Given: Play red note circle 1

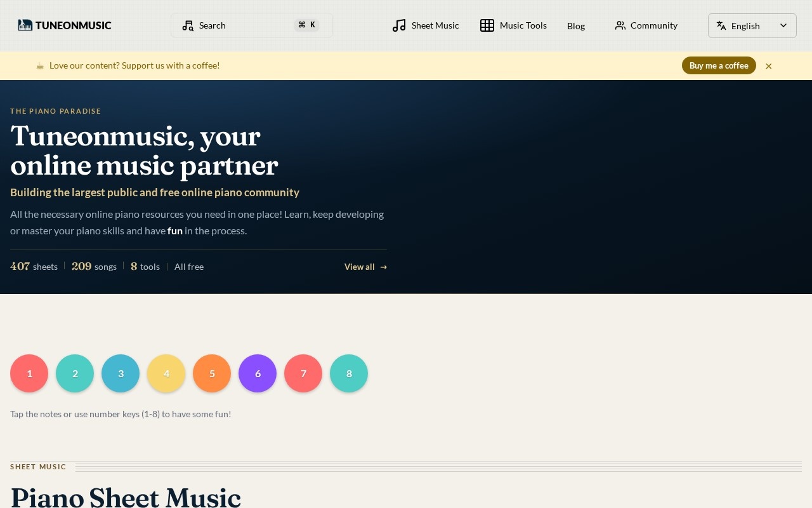Looking at the screenshot, I should pos(29,373).
